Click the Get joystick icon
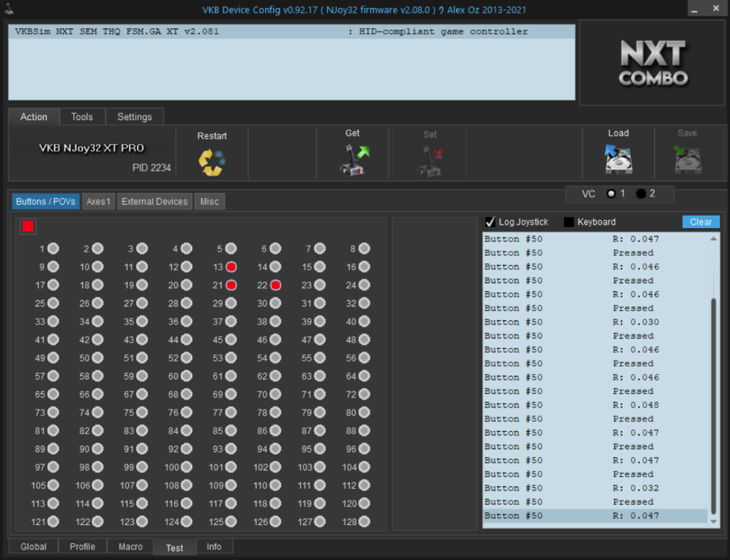Image resolution: width=730 pixels, height=560 pixels. click(352, 160)
